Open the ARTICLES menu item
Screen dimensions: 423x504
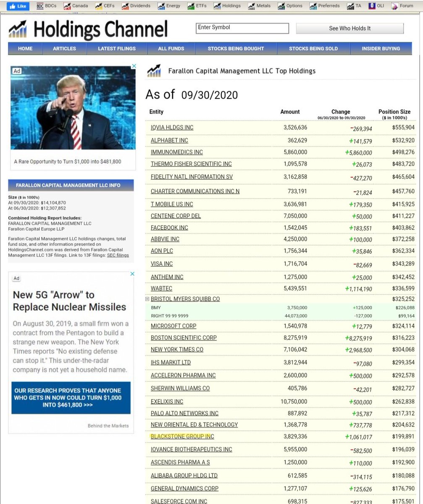coord(64,49)
